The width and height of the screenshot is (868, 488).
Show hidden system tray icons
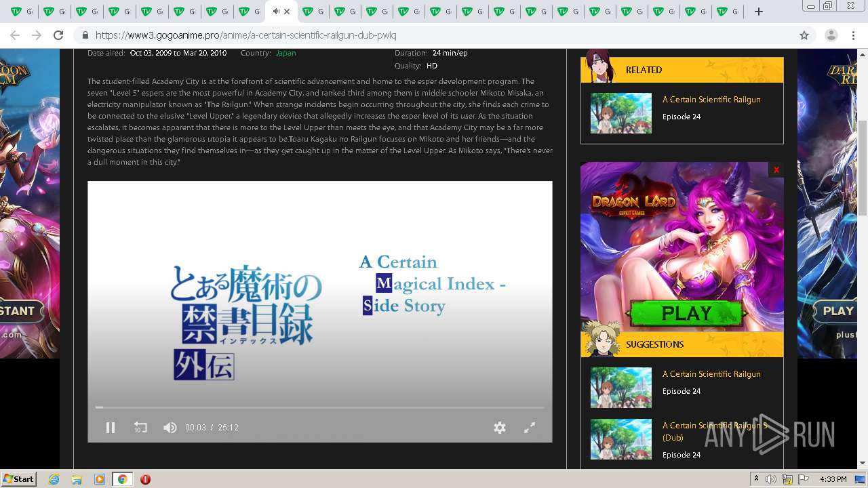[756, 479]
